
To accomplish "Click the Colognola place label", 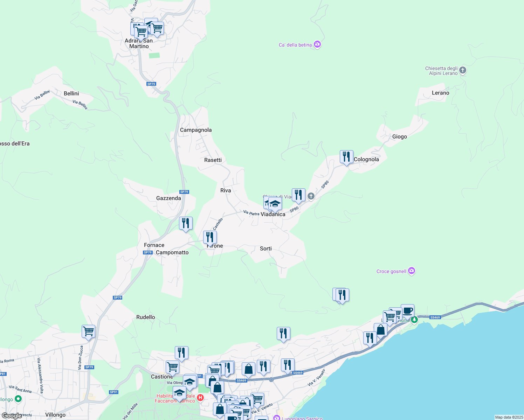I will click(x=366, y=159).
